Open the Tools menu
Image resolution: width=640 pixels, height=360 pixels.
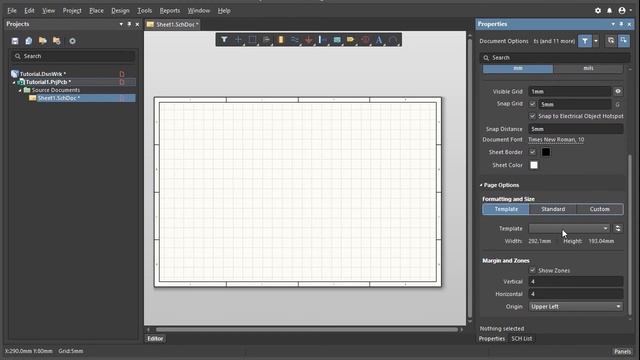pos(144,11)
